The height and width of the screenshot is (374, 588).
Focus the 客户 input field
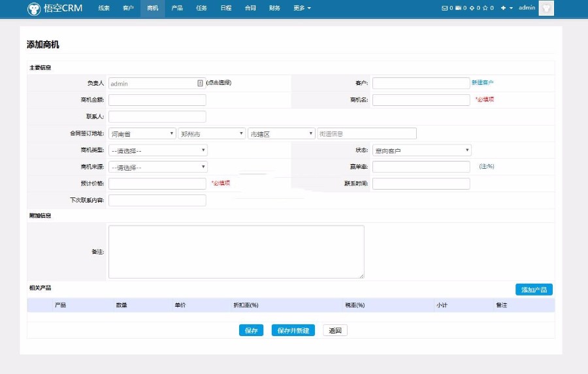pyautogui.click(x=421, y=83)
